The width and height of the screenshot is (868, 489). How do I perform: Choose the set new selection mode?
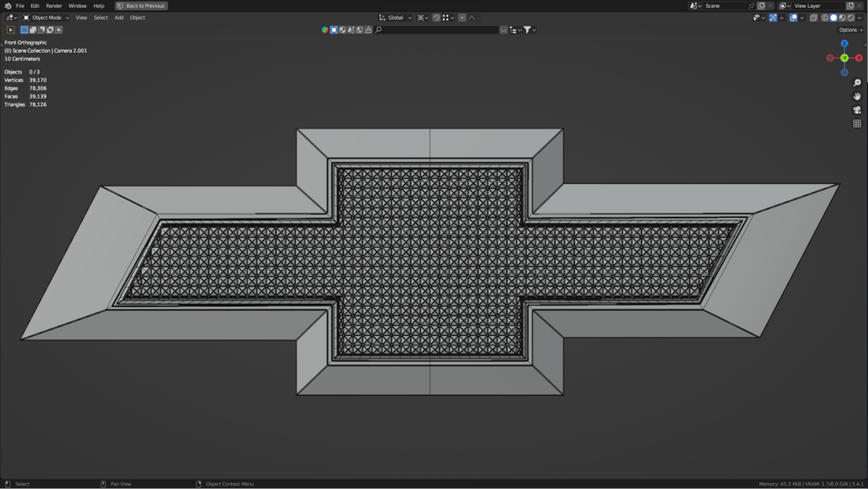(x=24, y=30)
